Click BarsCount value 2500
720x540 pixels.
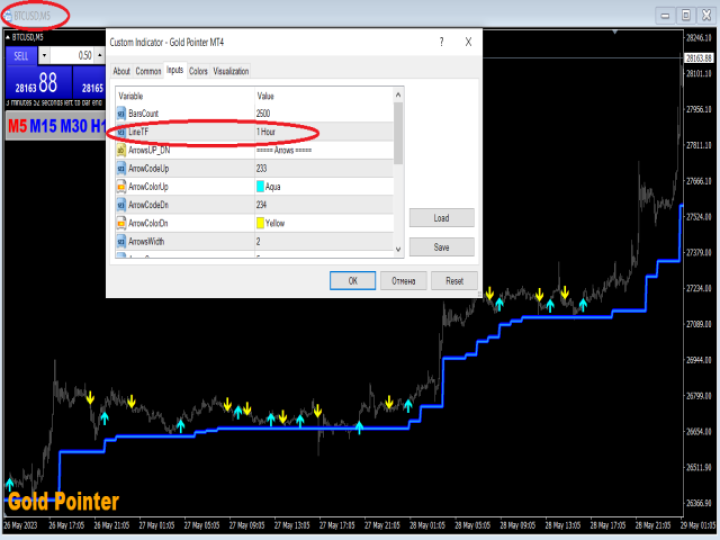(263, 113)
